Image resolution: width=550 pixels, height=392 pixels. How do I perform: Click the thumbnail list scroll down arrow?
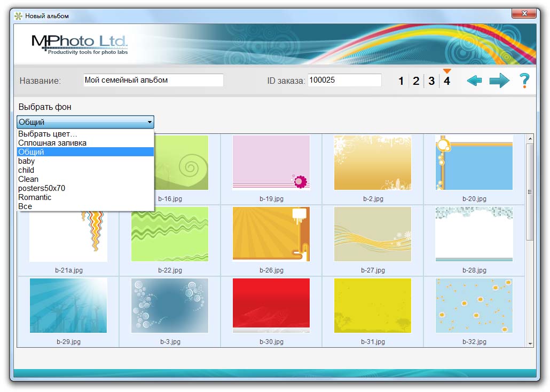[x=530, y=343]
